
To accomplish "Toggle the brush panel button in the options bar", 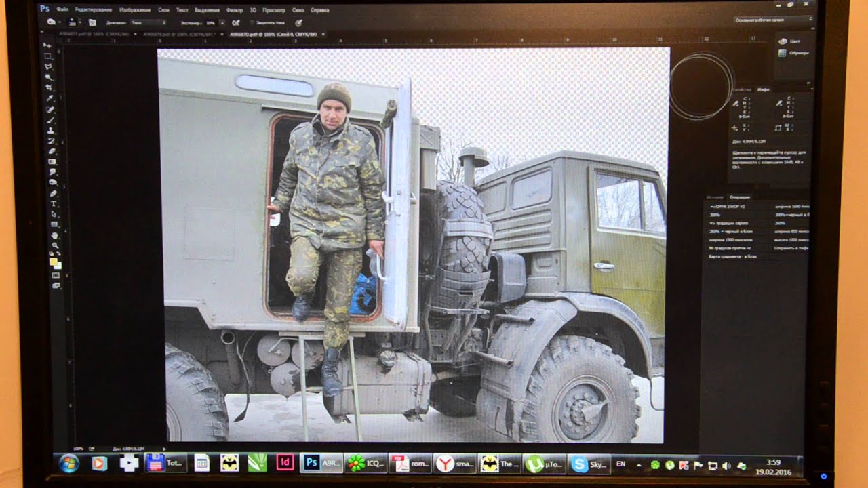I will (x=92, y=22).
